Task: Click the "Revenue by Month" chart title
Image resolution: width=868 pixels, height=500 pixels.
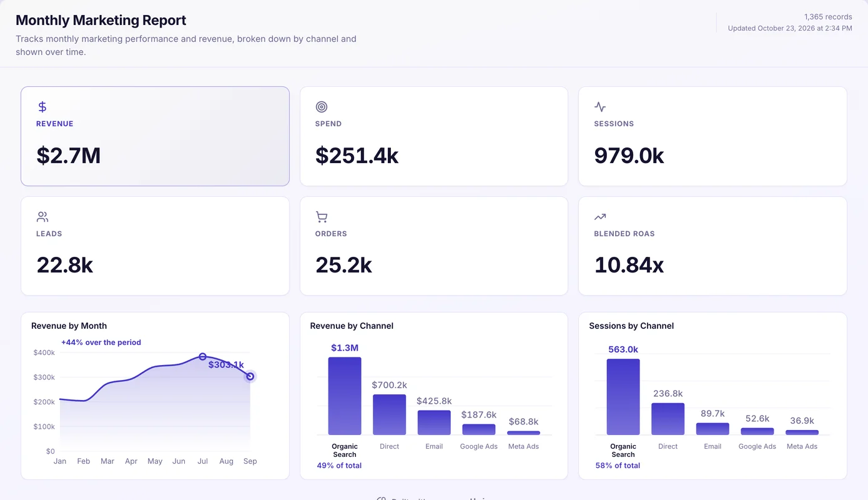Action: [x=69, y=326]
